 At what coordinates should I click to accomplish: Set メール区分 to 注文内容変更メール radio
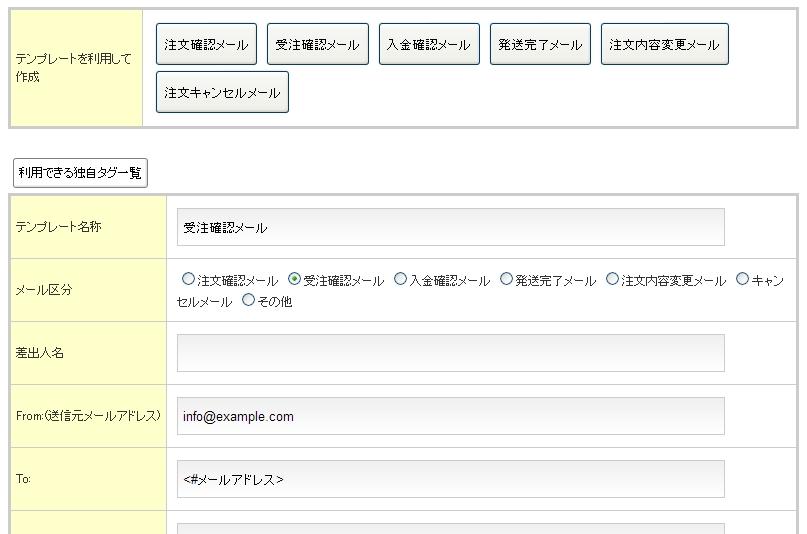click(612, 280)
